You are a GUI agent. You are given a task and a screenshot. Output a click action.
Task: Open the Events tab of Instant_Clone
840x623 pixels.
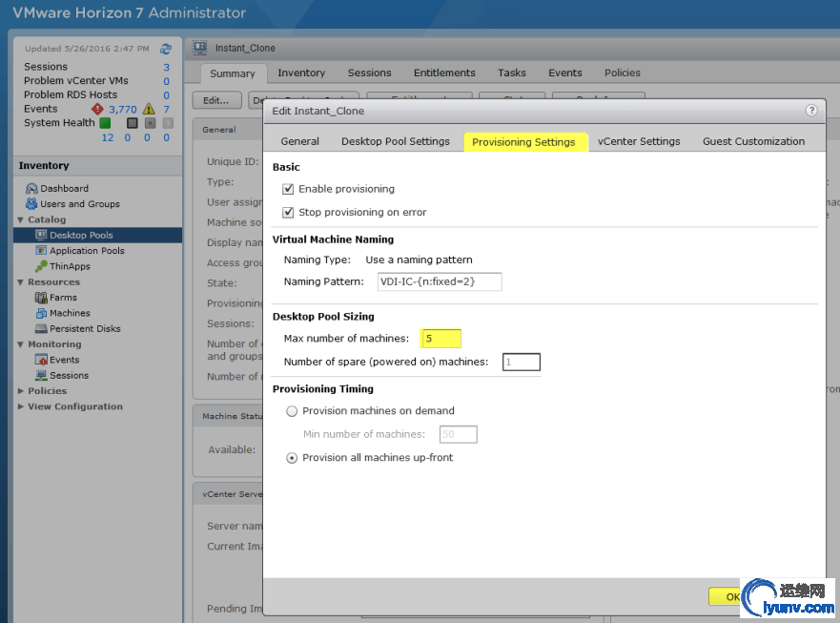click(564, 73)
